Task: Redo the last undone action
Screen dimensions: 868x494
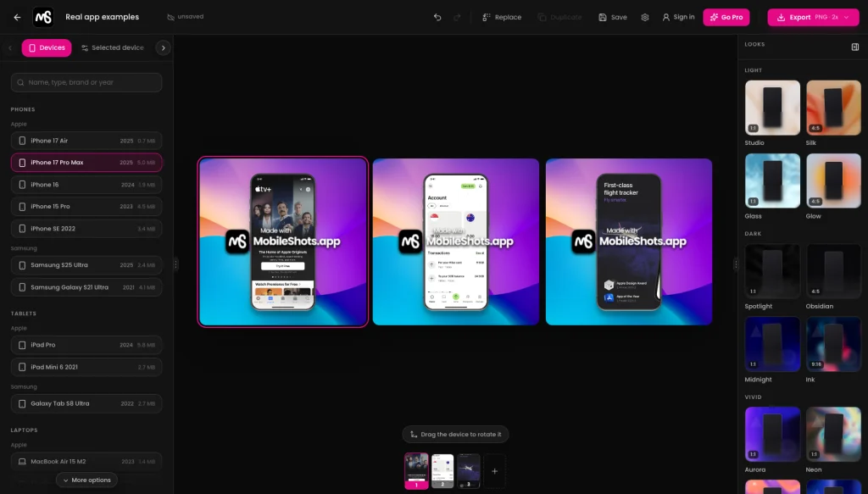Action: tap(457, 17)
